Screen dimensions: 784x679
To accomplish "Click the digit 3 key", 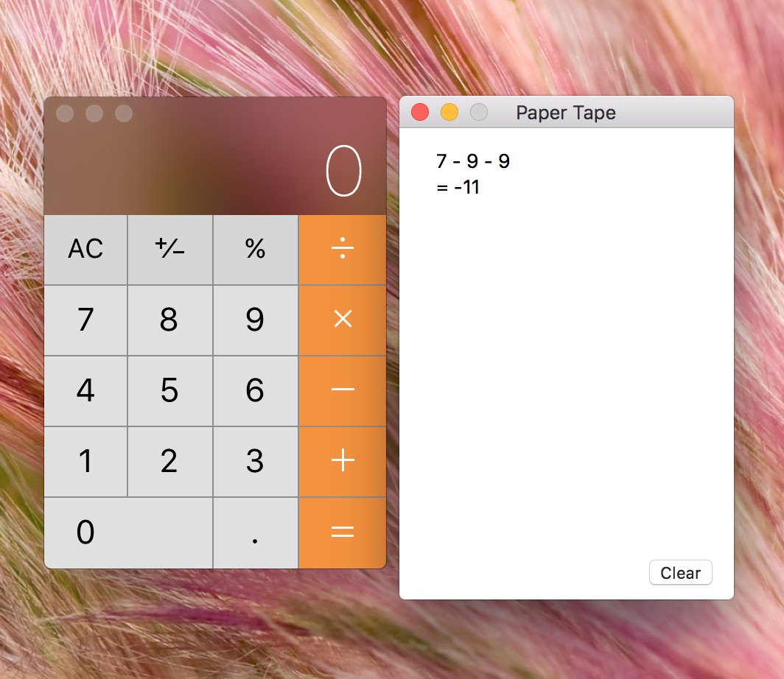I will point(256,461).
